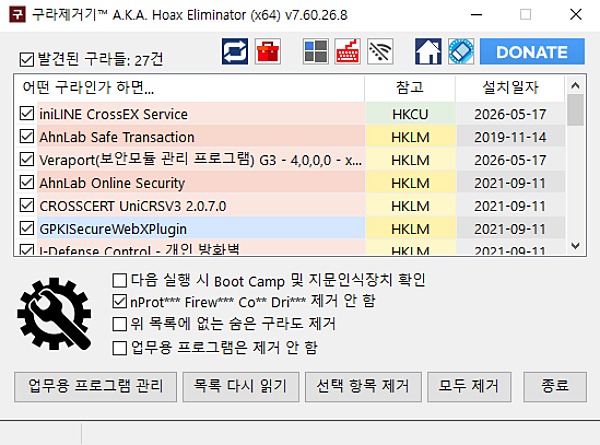Click the list scrollbar down arrow
This screenshot has height=445, width=600.
click(x=575, y=246)
